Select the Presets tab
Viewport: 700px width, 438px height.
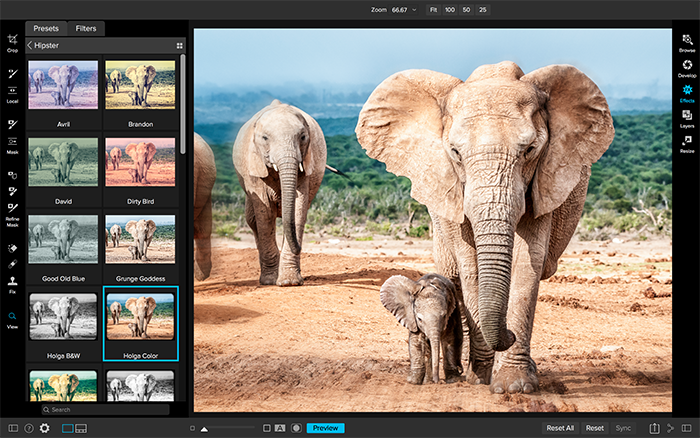tap(46, 29)
